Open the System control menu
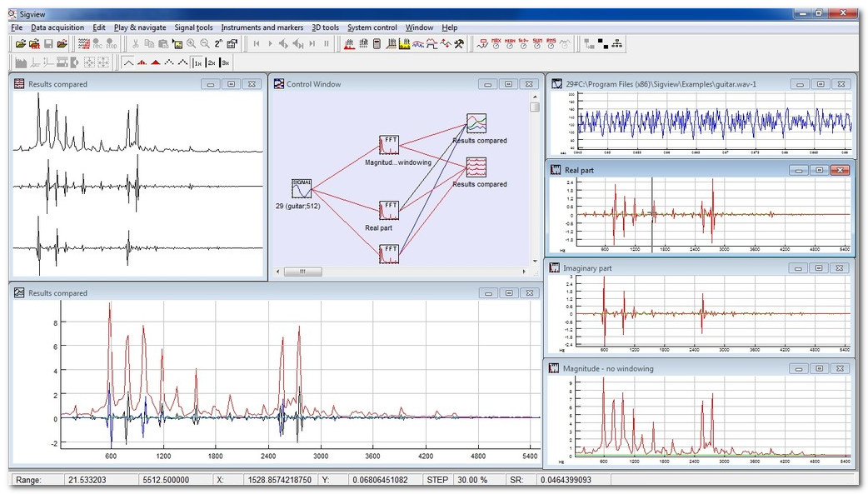 point(372,27)
